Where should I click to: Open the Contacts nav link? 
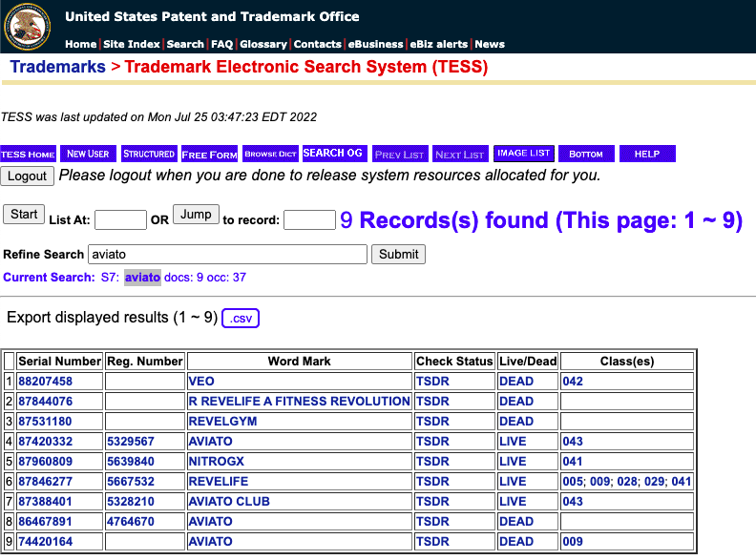(x=317, y=44)
